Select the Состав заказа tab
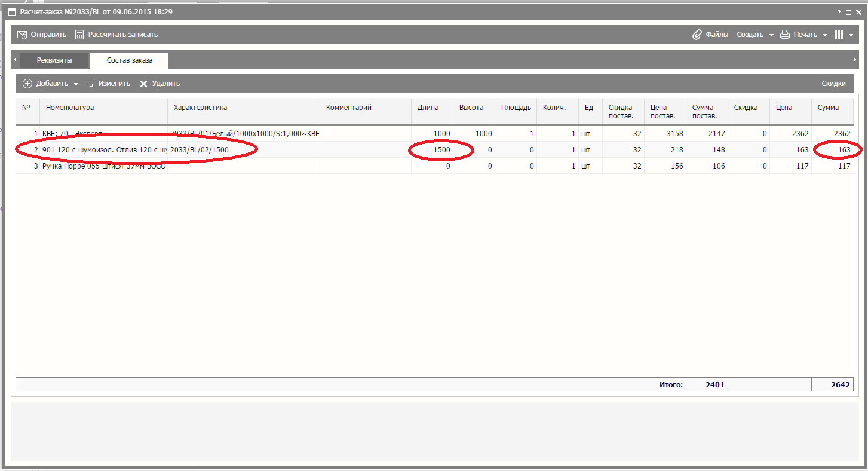868x471 pixels. [129, 60]
